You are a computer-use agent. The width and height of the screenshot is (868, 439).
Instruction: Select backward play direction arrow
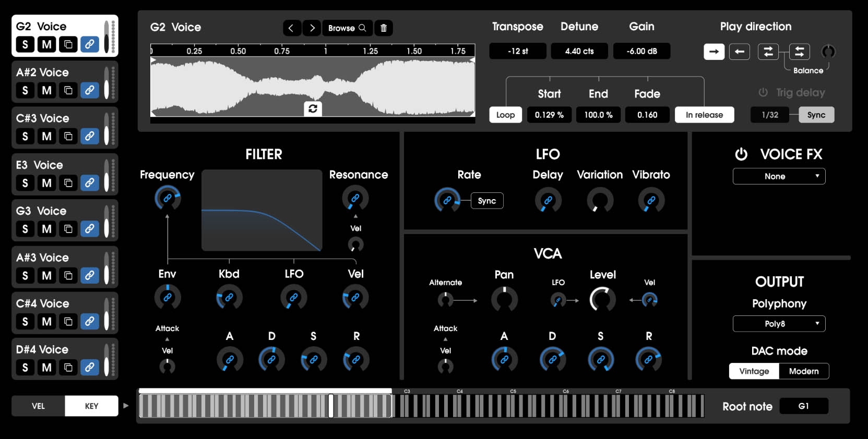pos(739,52)
